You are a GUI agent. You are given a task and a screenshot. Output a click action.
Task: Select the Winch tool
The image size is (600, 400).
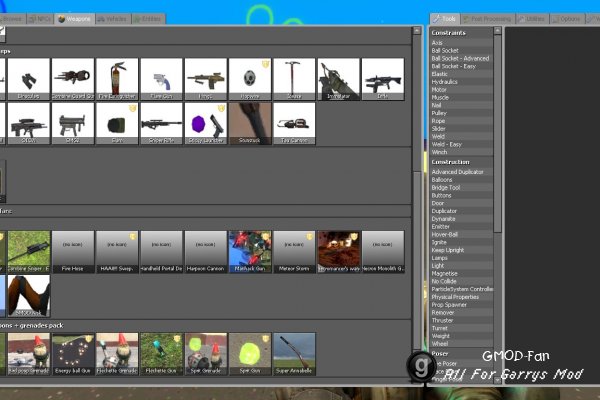click(x=461, y=152)
